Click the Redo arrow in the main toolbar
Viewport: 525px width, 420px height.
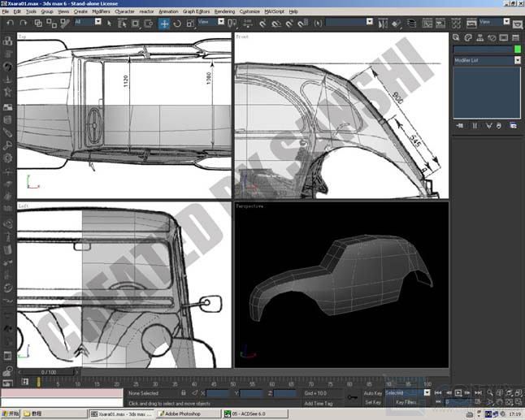point(23,23)
